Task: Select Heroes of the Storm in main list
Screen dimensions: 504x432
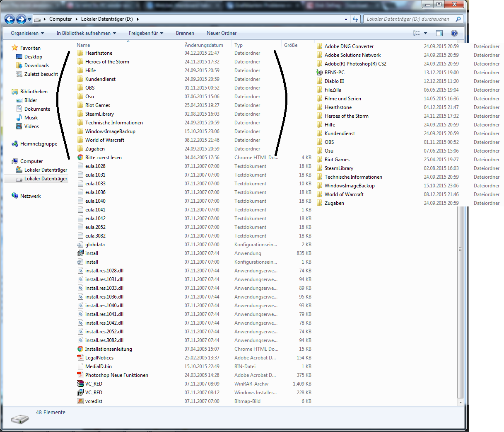Action: coord(107,62)
